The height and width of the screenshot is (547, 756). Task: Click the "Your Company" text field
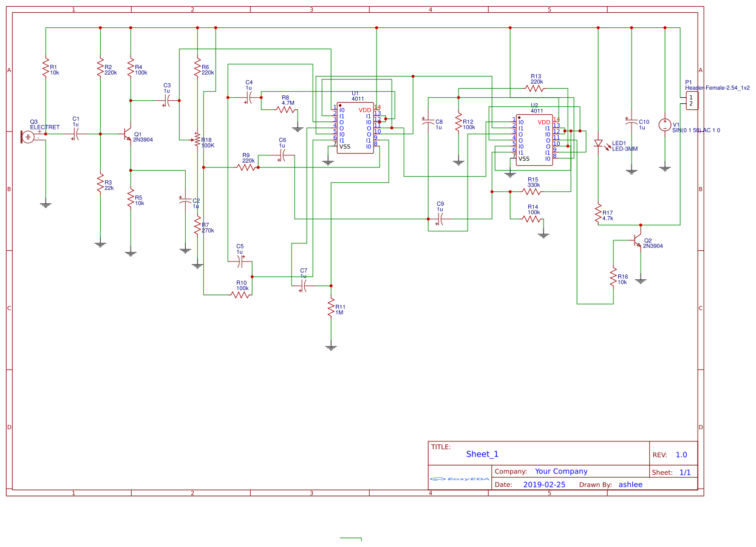point(561,471)
